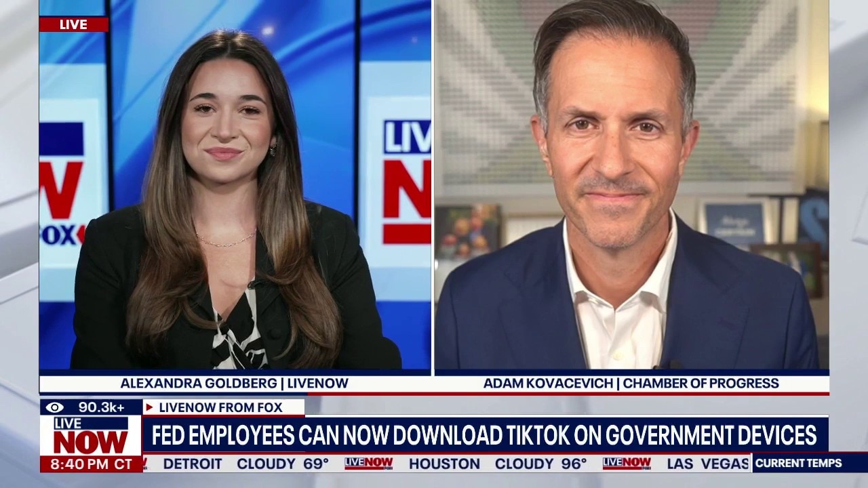Viewport: 868px width, 488px height.
Task: Click the 8:40 PM CT clock
Action: 90,464
